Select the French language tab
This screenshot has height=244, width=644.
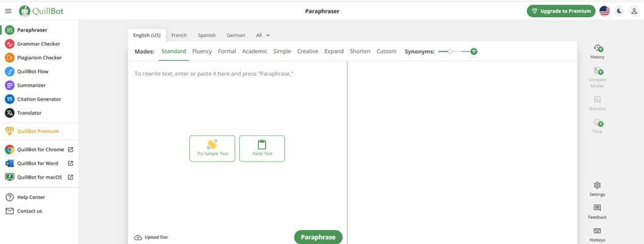179,35
